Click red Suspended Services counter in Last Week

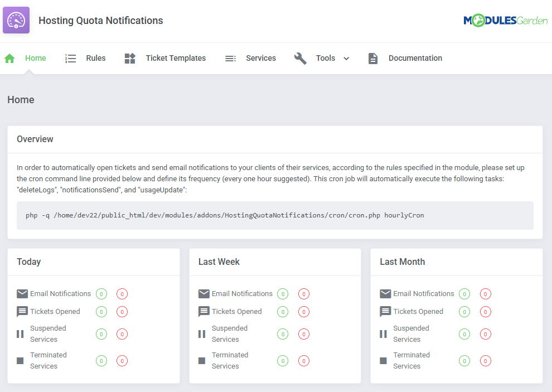click(304, 334)
